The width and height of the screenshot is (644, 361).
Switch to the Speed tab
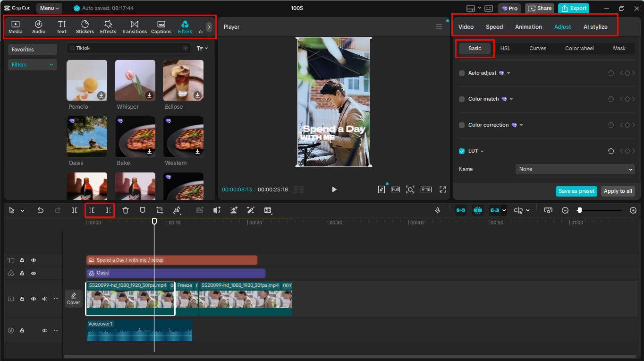[494, 27]
